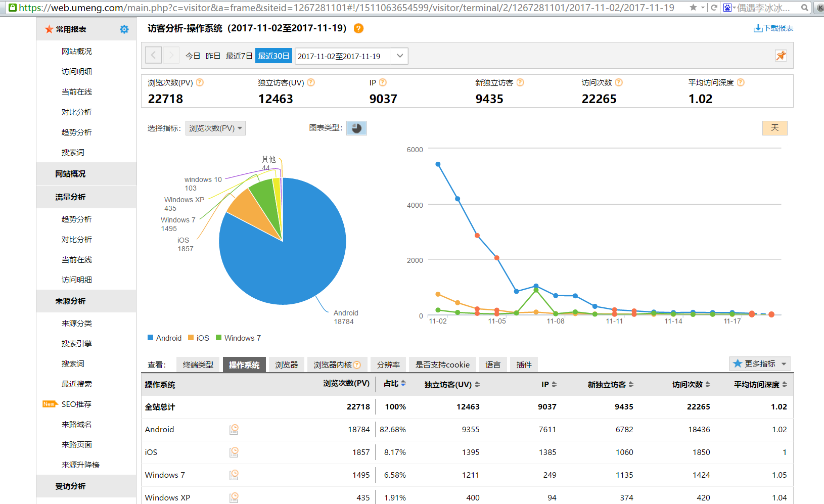The image size is (824, 504).
Task: Toggle Windows 7 series in chart legend
Action: pyautogui.click(x=239, y=338)
